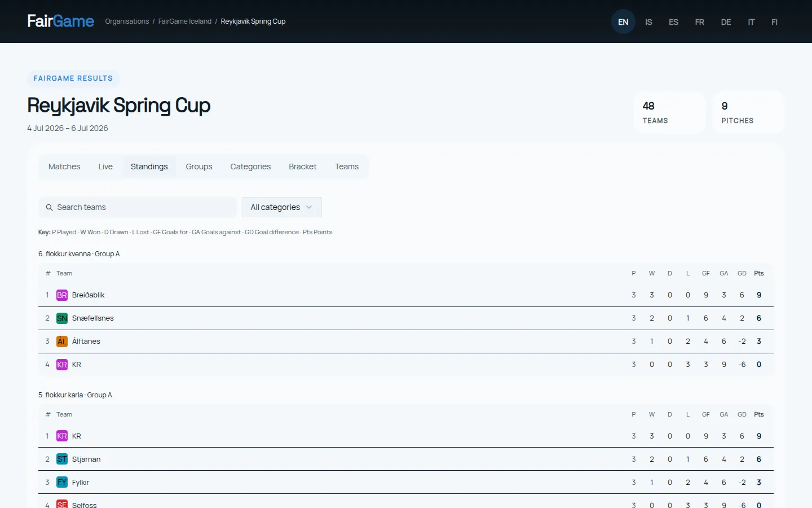Click Fylkir FY team badge
The width and height of the screenshot is (812, 508).
(x=62, y=483)
